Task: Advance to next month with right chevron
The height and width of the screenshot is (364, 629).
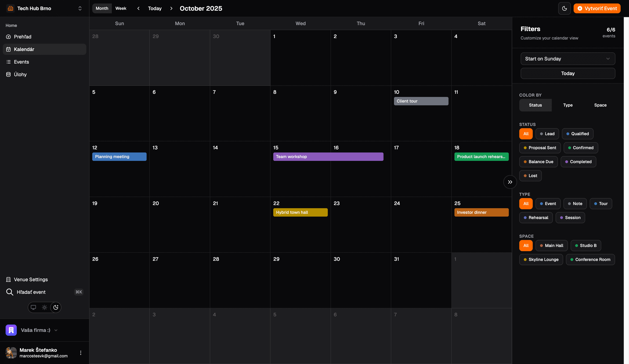Action: (x=171, y=9)
